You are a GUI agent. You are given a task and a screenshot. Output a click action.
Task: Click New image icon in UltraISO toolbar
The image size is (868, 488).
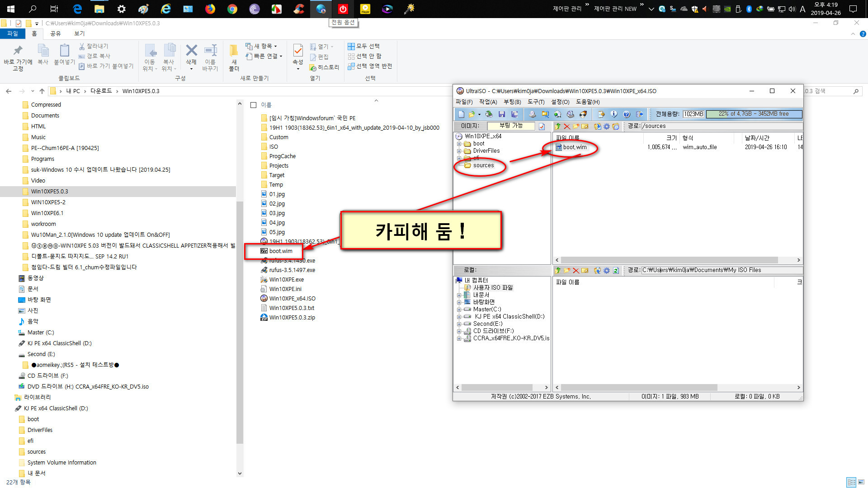461,114
